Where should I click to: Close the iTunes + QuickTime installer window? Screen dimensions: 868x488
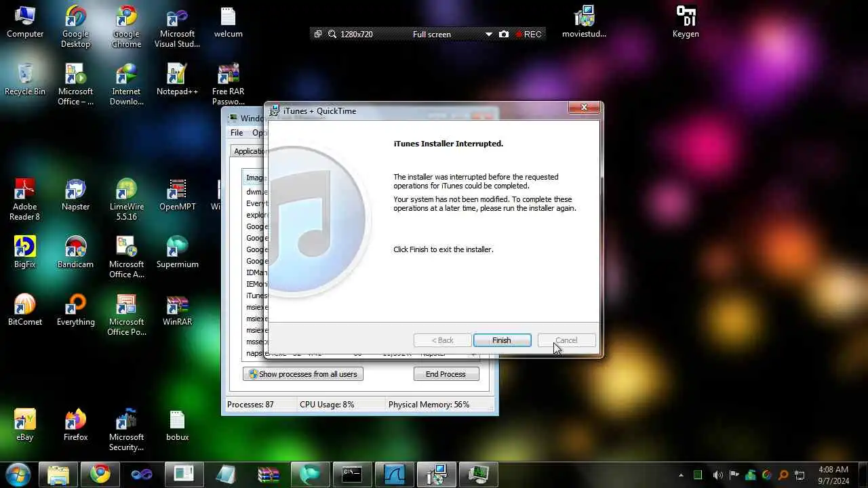(584, 108)
